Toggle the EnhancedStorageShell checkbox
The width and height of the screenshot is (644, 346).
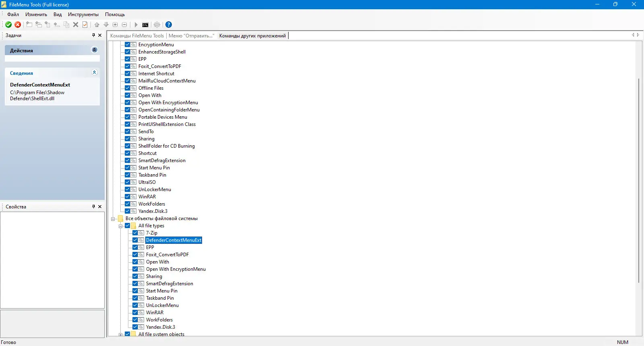tap(128, 52)
